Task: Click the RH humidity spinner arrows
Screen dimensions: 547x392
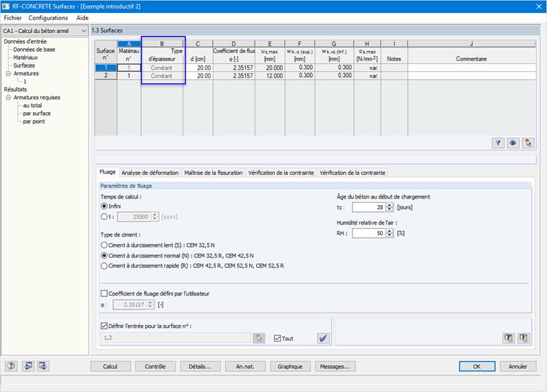Action: pos(389,233)
